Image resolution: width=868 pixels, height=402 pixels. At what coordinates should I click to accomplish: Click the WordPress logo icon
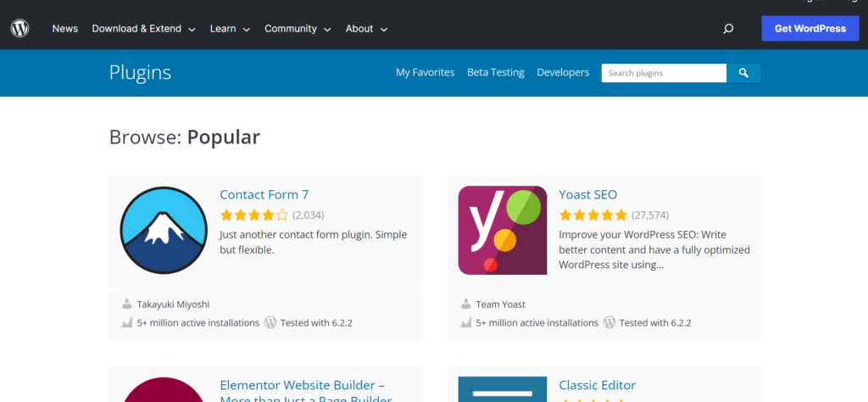tap(20, 29)
